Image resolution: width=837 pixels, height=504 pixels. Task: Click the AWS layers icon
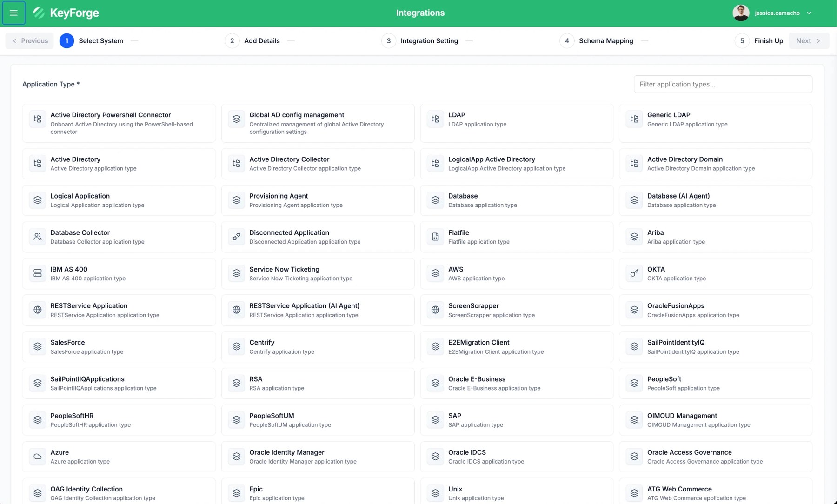435,273
